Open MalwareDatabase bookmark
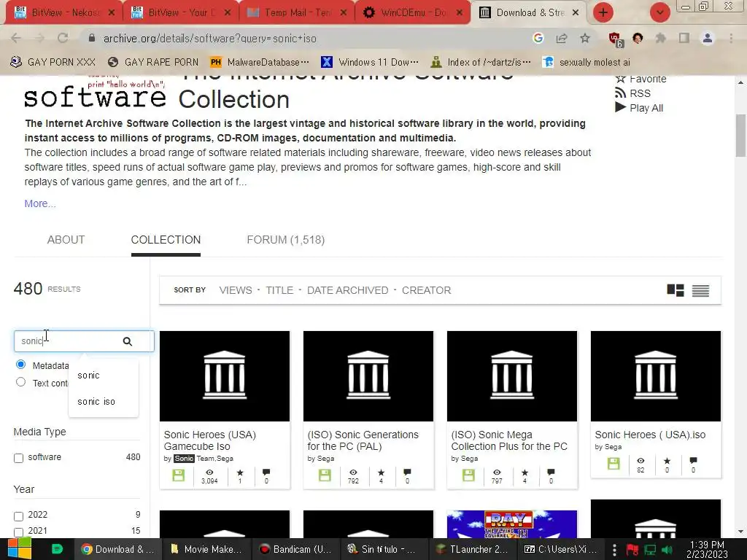 (260, 62)
